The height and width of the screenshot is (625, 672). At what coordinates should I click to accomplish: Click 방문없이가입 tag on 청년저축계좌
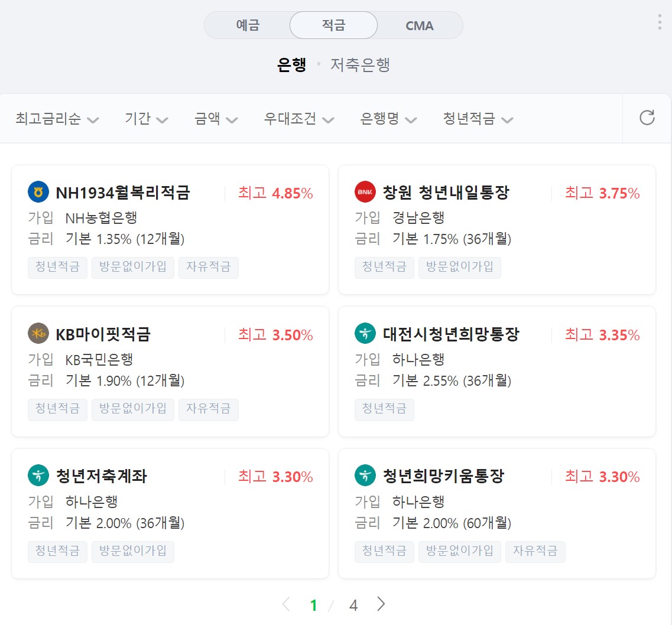coord(133,551)
